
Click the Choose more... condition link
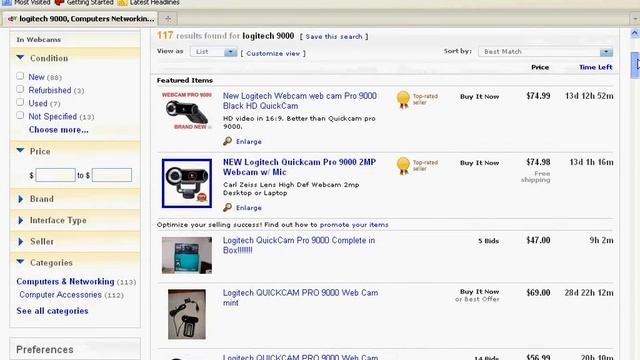tap(58, 130)
